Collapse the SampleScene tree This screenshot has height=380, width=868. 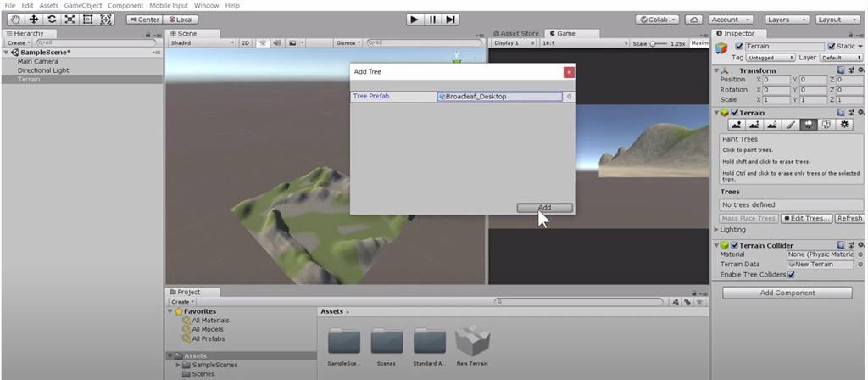click(6, 53)
